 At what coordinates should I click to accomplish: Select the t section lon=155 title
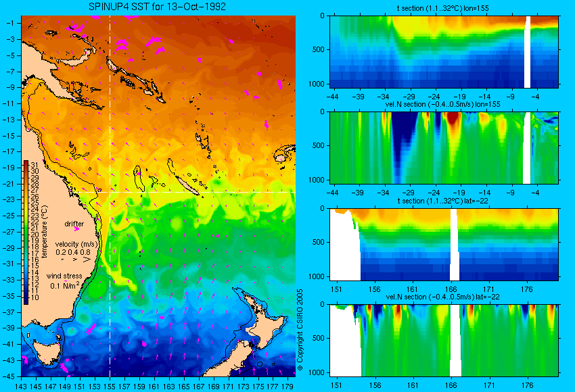click(x=442, y=7)
